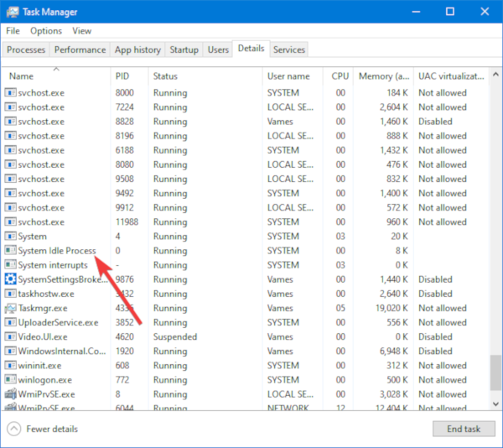Switch to the Performance tab

tap(80, 50)
